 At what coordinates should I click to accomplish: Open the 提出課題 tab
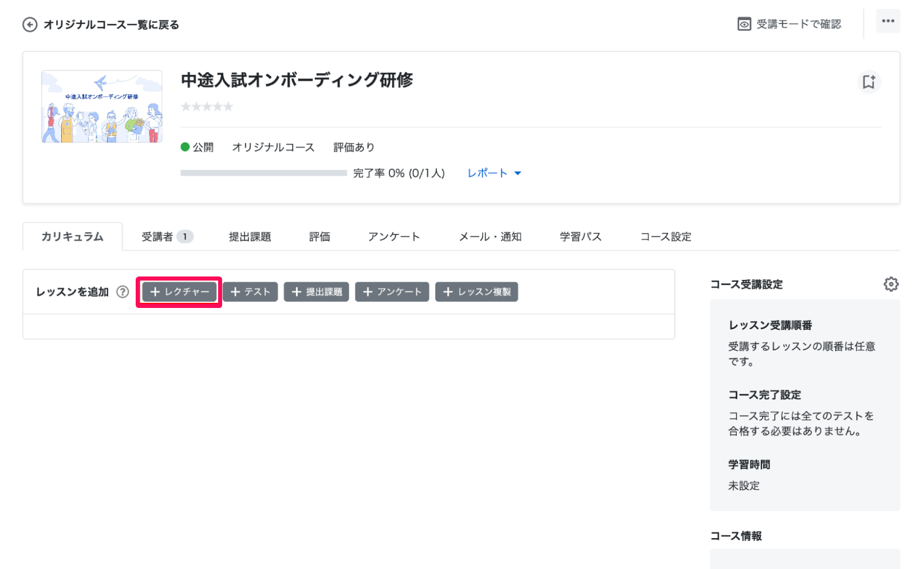(250, 236)
